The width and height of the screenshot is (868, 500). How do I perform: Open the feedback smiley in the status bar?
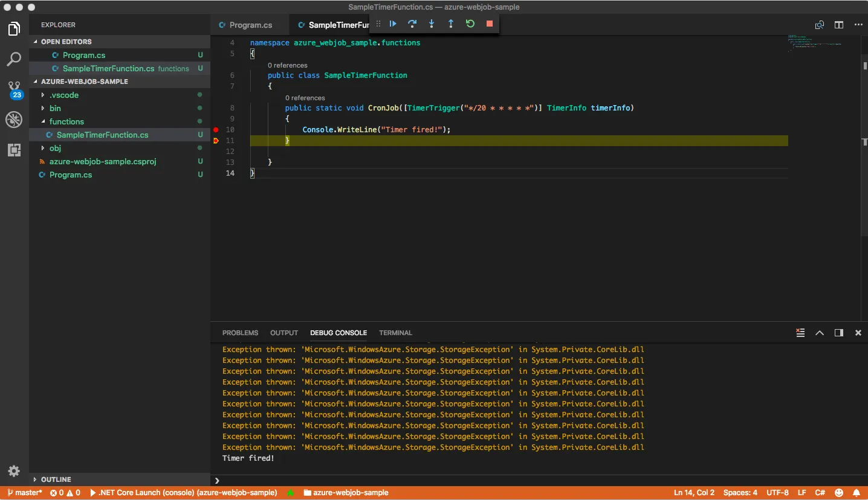[x=839, y=492]
